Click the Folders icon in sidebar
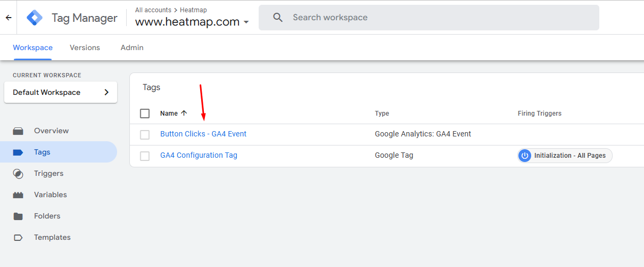The width and height of the screenshot is (644, 267). tap(18, 216)
